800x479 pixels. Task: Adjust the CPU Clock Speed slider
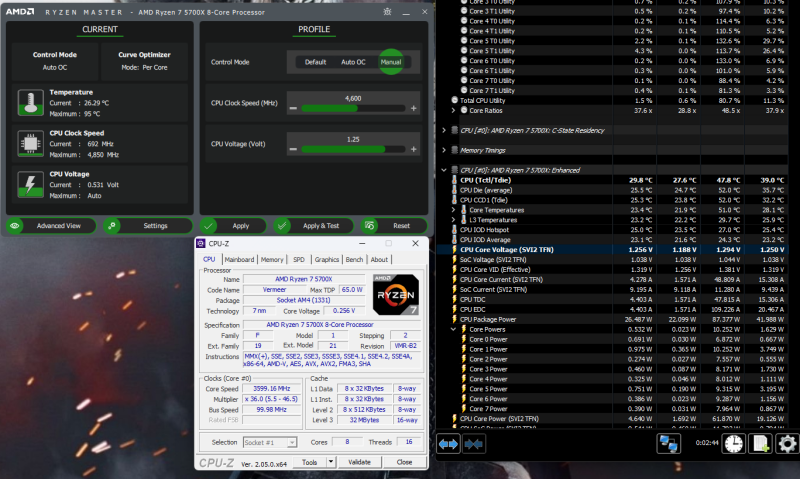(x=353, y=108)
